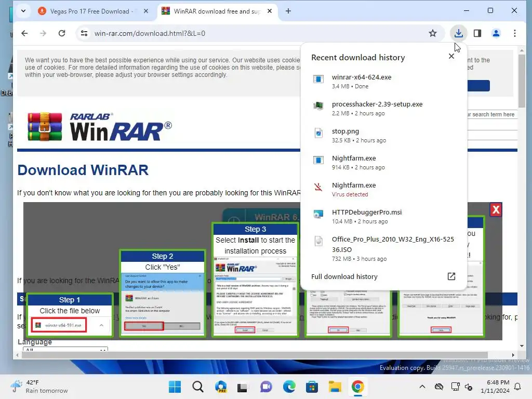
Task: Open stop.png in the download list
Action: (x=383, y=136)
